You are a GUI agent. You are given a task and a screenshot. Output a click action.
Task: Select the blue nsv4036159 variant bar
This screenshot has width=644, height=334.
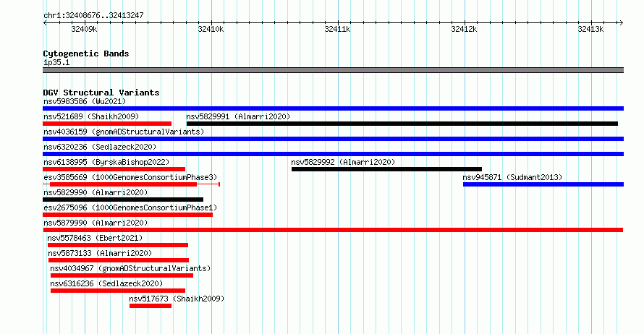tap(333, 139)
